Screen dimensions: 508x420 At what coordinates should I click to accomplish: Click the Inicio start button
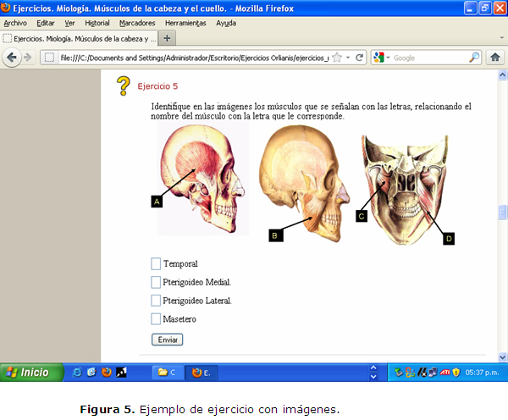click(x=31, y=372)
